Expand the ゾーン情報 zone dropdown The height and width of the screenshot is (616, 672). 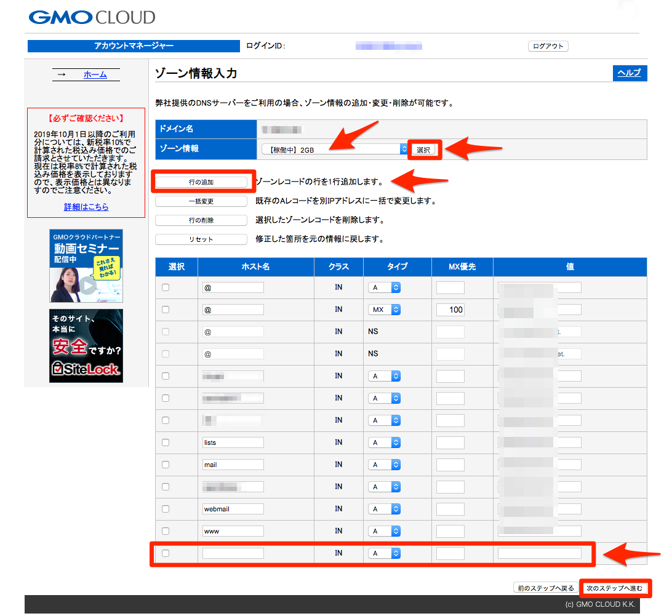335,149
